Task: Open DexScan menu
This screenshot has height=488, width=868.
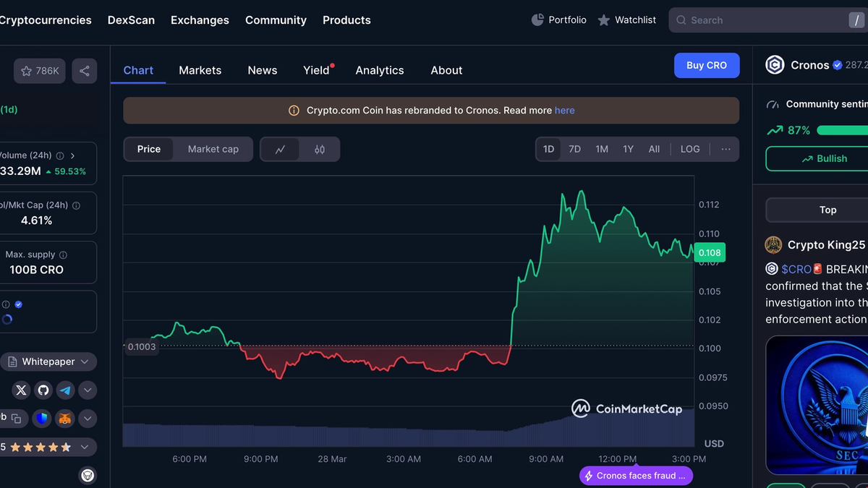Action: [x=131, y=20]
